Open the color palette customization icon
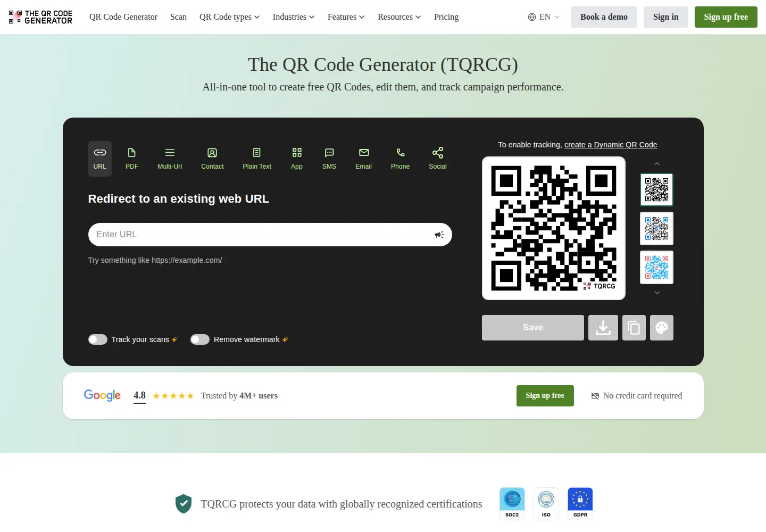Viewport: 766px width, 532px height. [x=662, y=328]
